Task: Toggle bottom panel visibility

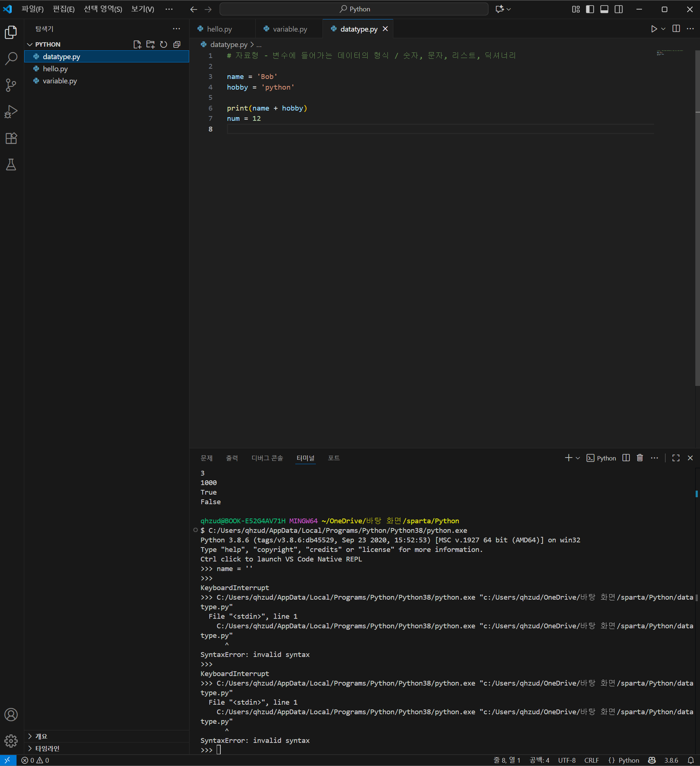Action: [604, 9]
